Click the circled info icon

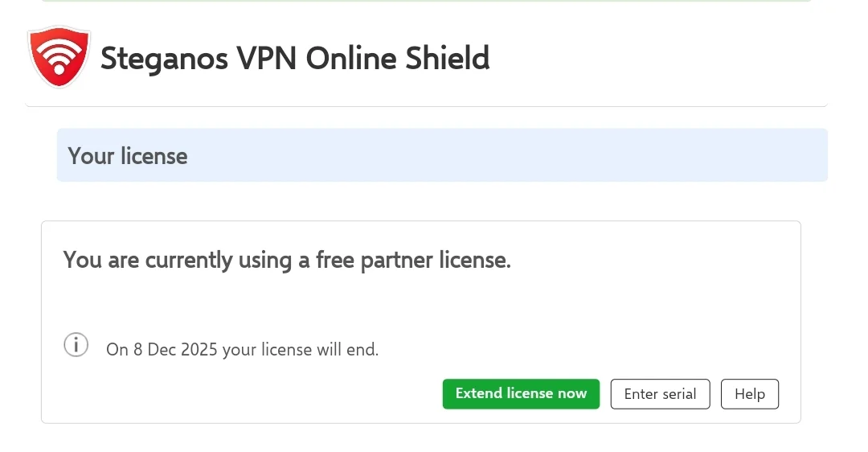click(76, 345)
